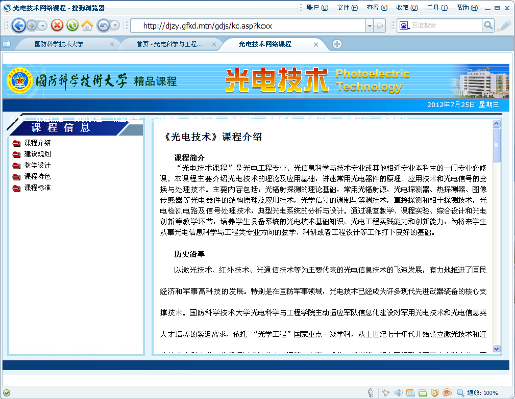Switch to the 首页 - 光电科学与工程 tab

pos(169,44)
